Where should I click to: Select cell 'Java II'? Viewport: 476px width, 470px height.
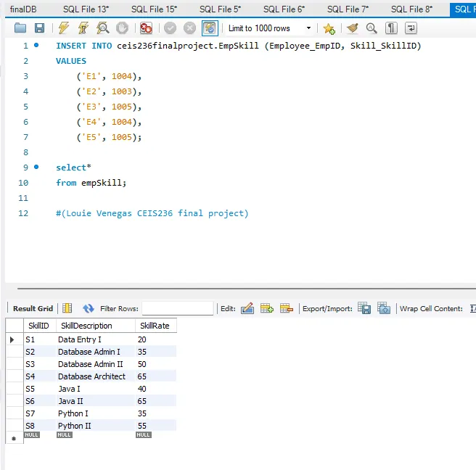96,401
